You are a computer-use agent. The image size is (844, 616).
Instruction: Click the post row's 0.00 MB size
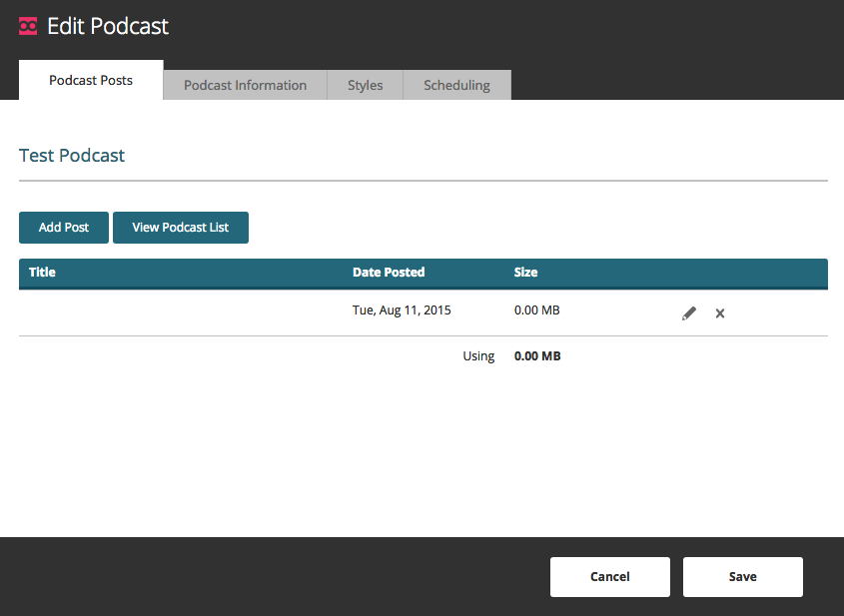click(536, 310)
